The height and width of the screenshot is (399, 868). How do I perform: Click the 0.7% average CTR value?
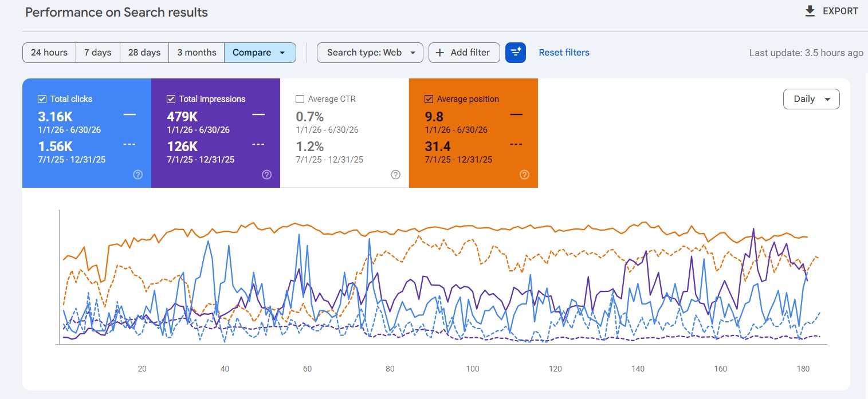pos(310,117)
